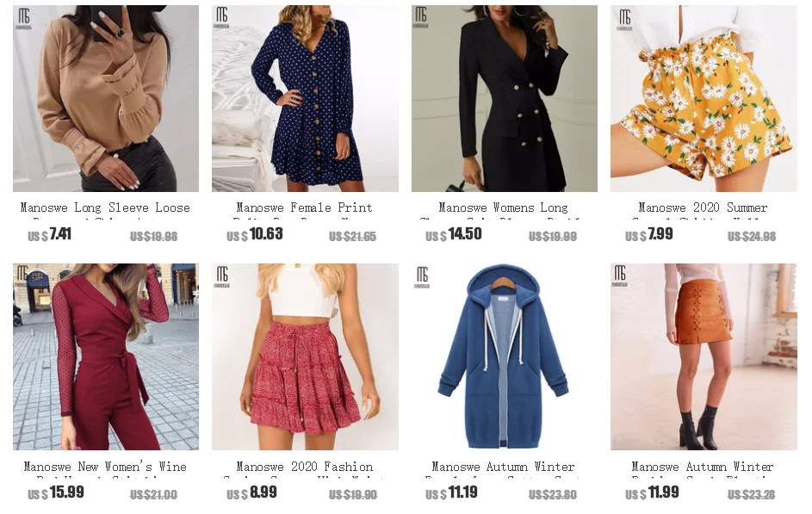
Task: Click the Manoswe logo on blue hoodie image
Action: click(x=422, y=277)
